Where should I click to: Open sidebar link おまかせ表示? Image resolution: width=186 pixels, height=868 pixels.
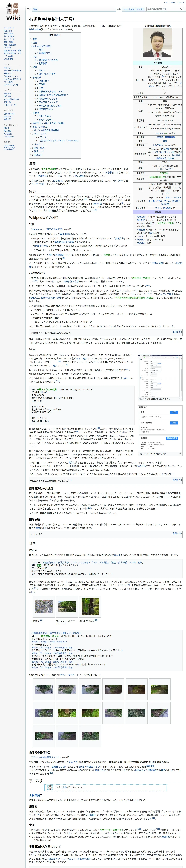(9, 36)
